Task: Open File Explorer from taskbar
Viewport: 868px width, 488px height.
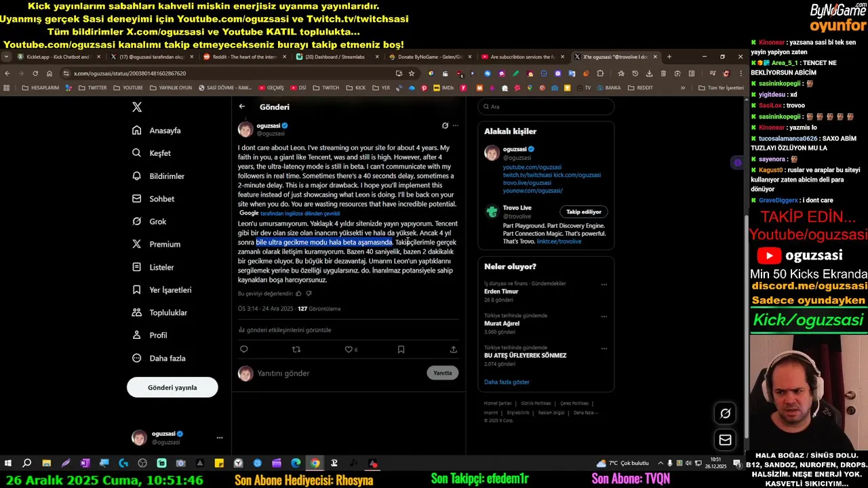Action: [x=46, y=463]
